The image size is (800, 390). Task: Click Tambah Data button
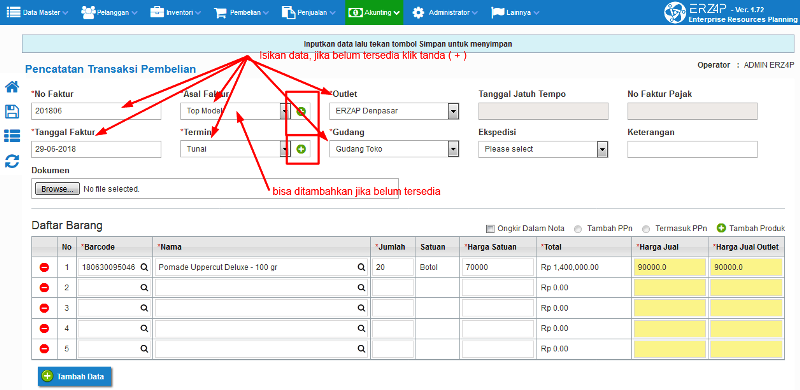pyautogui.click(x=75, y=376)
